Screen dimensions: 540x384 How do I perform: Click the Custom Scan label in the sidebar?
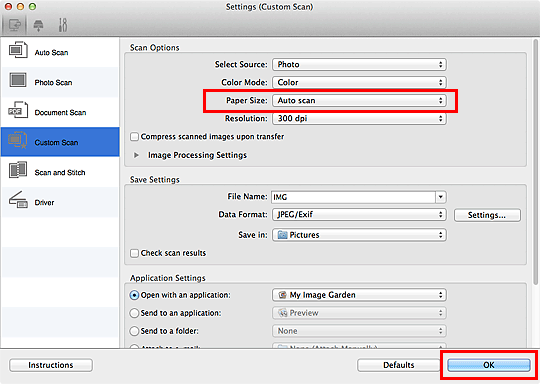point(56,143)
